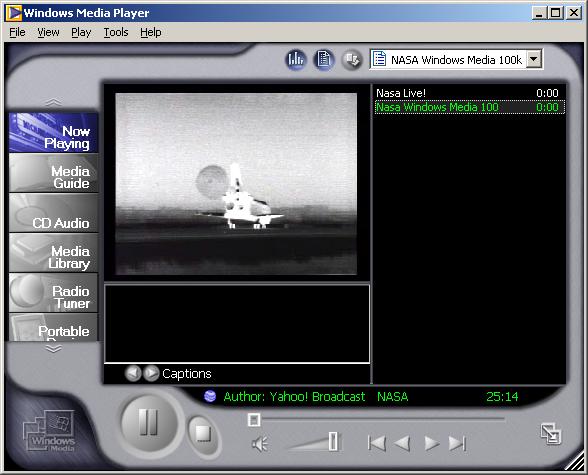Click the Captions label

[x=187, y=373]
